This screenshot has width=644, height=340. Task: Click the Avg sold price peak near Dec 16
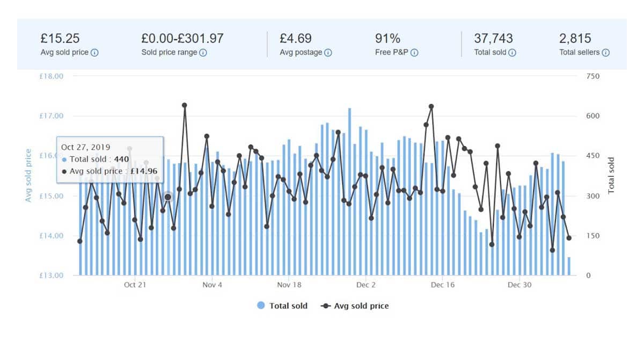coord(431,106)
